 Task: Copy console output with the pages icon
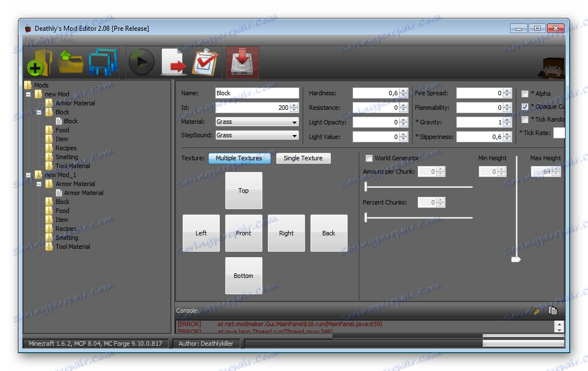552,310
